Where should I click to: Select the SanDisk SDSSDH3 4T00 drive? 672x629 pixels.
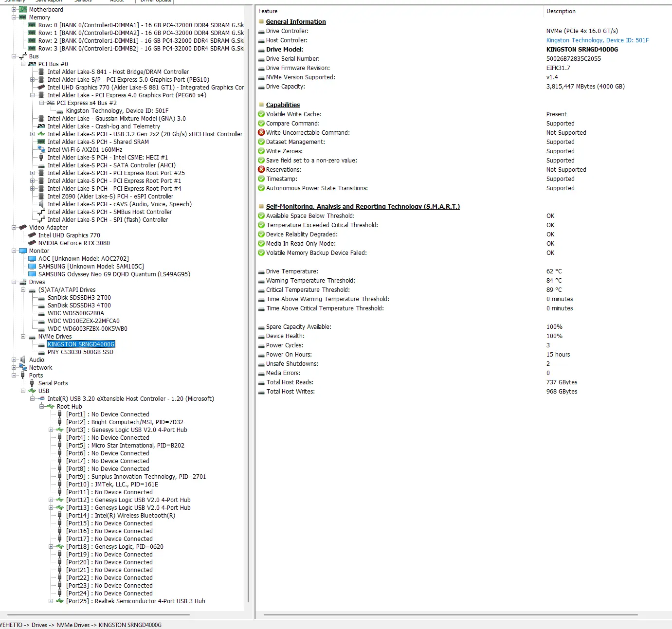tap(79, 306)
